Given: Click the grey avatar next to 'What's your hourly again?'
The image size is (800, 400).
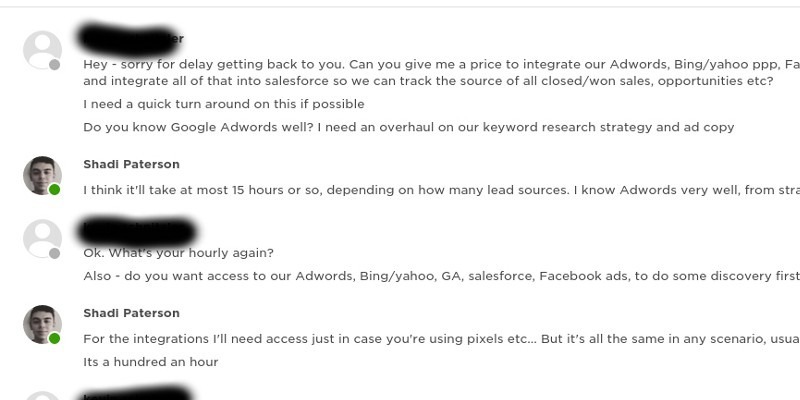Looking at the screenshot, I should pos(42,238).
